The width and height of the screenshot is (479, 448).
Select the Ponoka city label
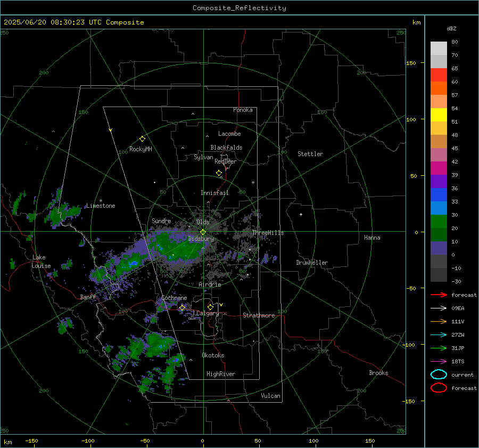click(243, 110)
